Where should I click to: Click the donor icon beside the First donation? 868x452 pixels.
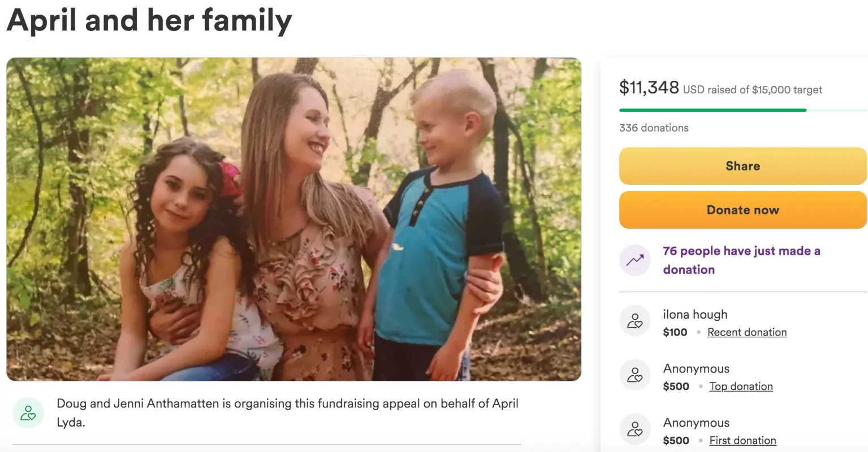(x=634, y=429)
